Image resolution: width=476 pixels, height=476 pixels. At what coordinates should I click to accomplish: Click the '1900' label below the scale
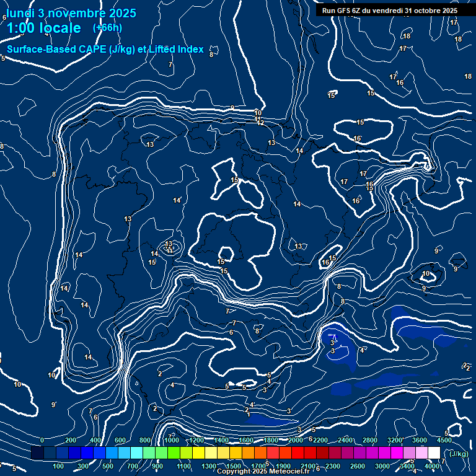point(283,466)
